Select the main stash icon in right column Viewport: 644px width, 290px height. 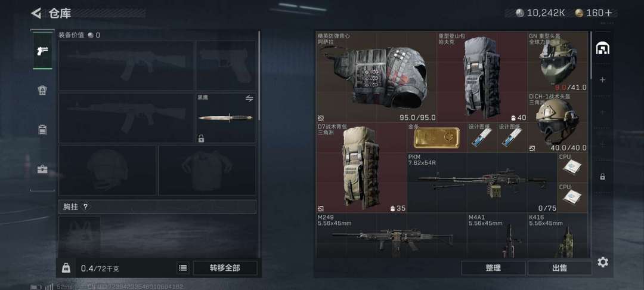coord(602,48)
